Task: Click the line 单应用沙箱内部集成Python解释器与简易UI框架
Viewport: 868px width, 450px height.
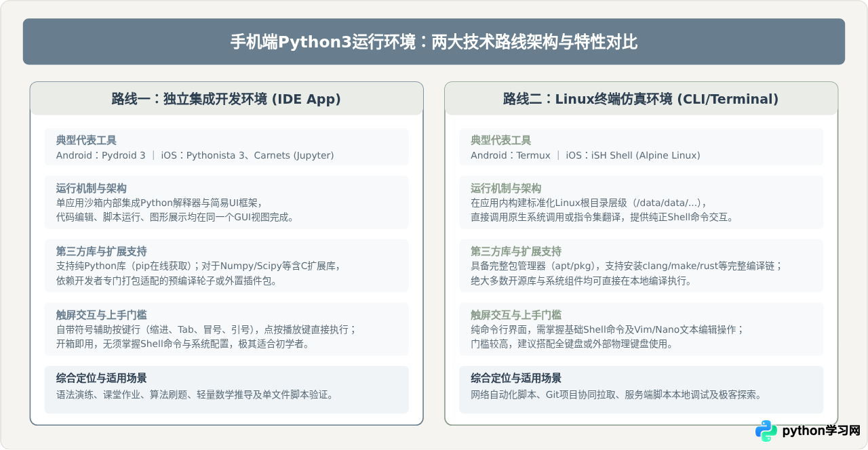Action: point(159,203)
